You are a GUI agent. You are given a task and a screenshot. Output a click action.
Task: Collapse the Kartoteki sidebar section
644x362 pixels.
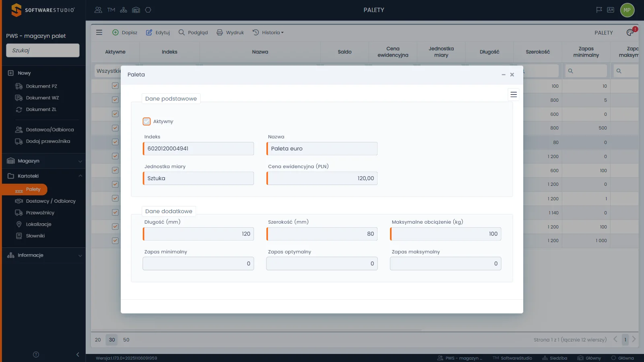[44, 176]
